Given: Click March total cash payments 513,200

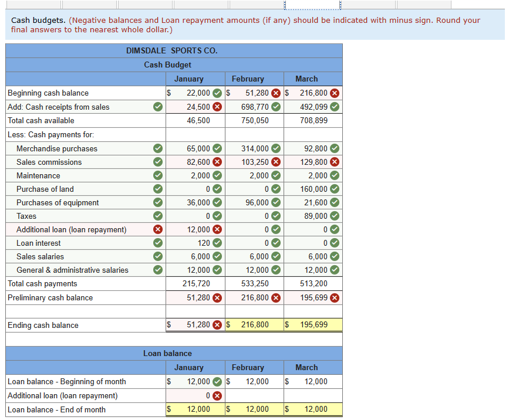Looking at the screenshot, I should [314, 283].
